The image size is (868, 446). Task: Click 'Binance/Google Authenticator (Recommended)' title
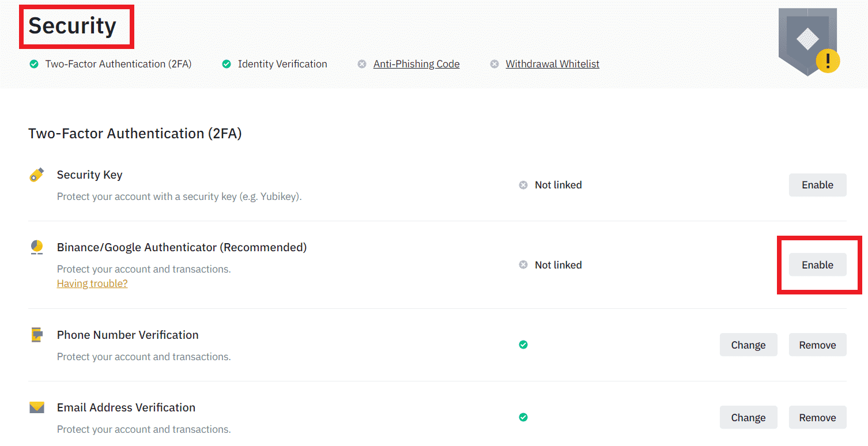point(182,248)
